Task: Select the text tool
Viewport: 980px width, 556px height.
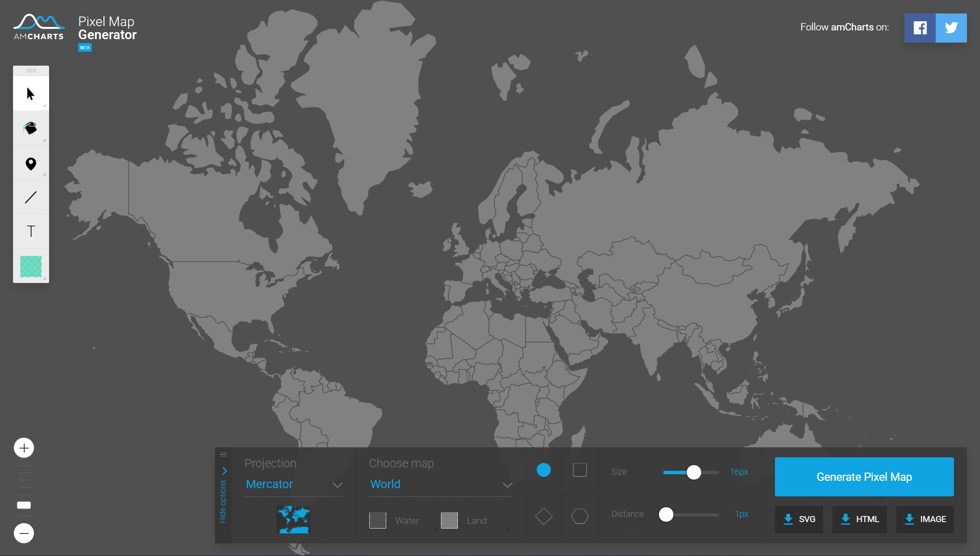Action: [x=30, y=231]
